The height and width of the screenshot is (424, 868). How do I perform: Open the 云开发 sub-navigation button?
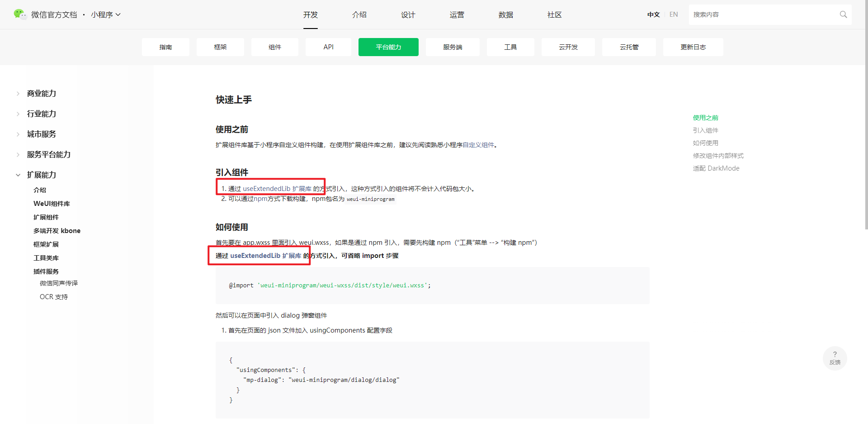click(568, 47)
